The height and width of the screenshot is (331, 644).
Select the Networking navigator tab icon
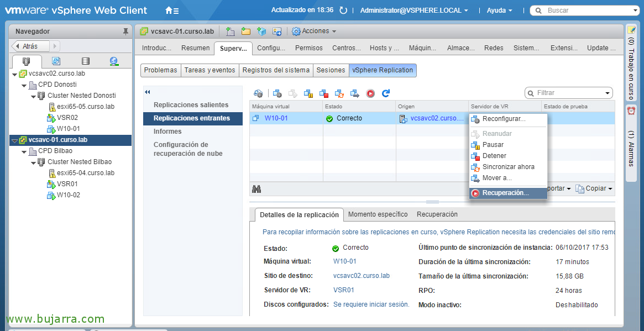point(114,61)
